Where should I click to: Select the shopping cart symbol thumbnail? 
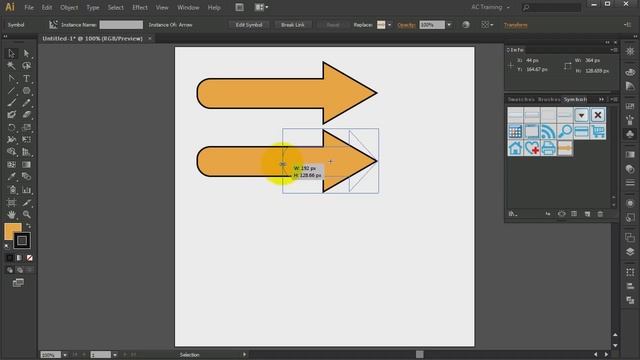pos(598,131)
